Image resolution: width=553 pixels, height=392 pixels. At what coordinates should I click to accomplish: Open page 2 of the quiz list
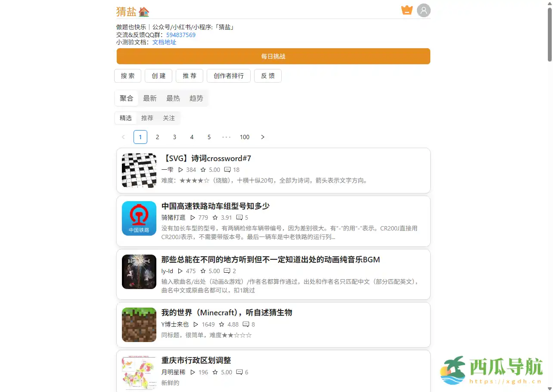[157, 137]
